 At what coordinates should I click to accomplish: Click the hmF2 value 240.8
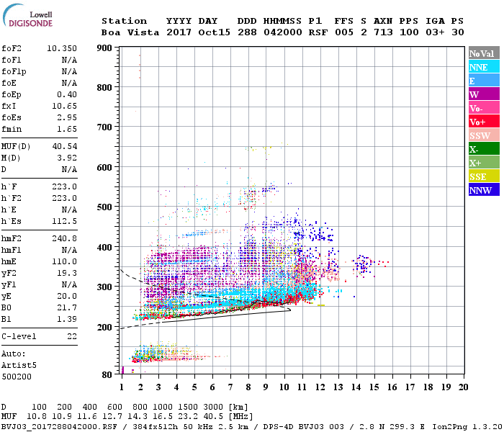(x=64, y=238)
